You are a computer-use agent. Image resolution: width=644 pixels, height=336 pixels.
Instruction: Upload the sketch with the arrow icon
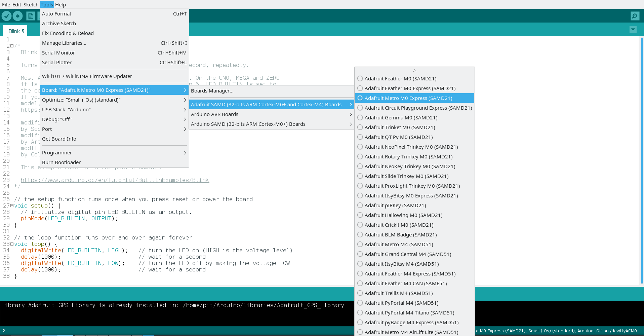[x=17, y=15]
